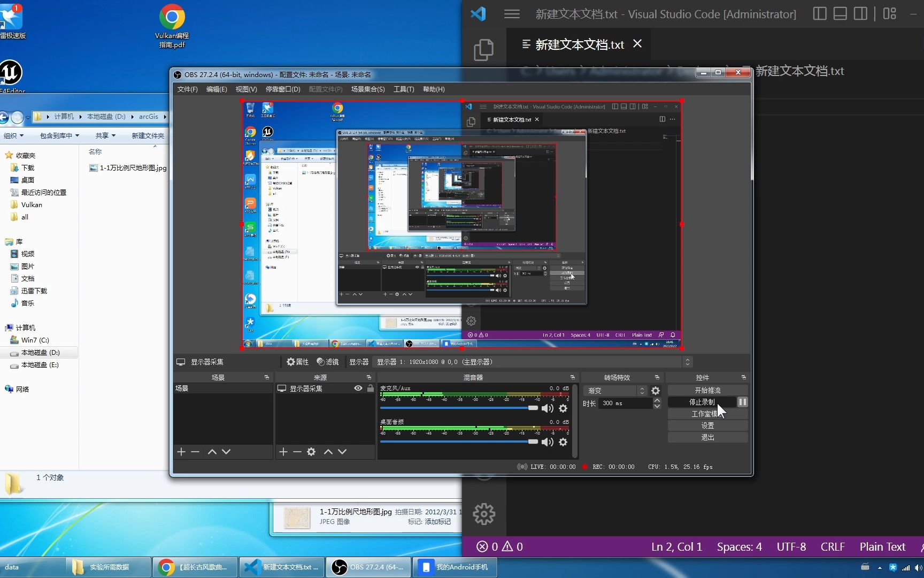Viewport: 924px width, 578px height.
Task: Open transition properties gear next to 渐变
Action: 656,391
